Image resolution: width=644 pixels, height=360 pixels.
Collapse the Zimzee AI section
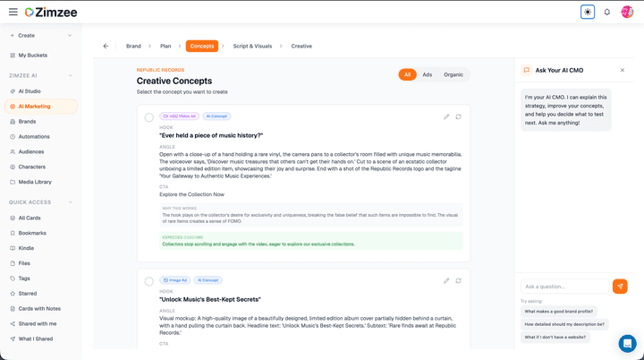(70, 76)
